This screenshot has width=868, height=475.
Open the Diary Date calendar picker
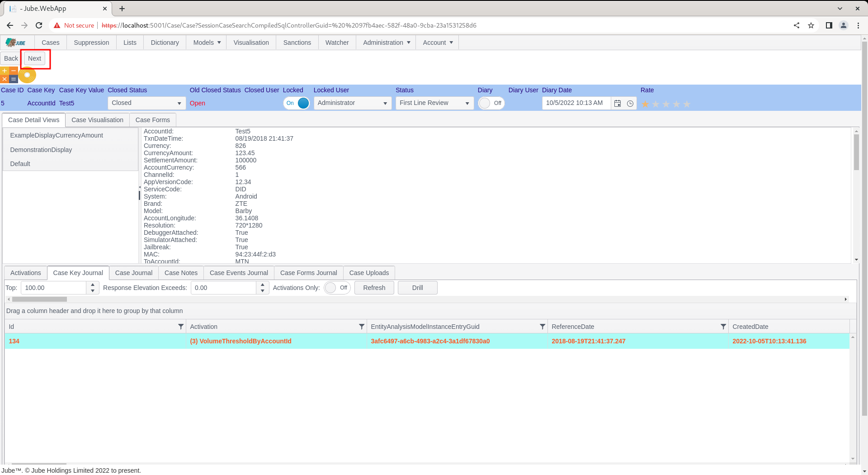click(618, 104)
